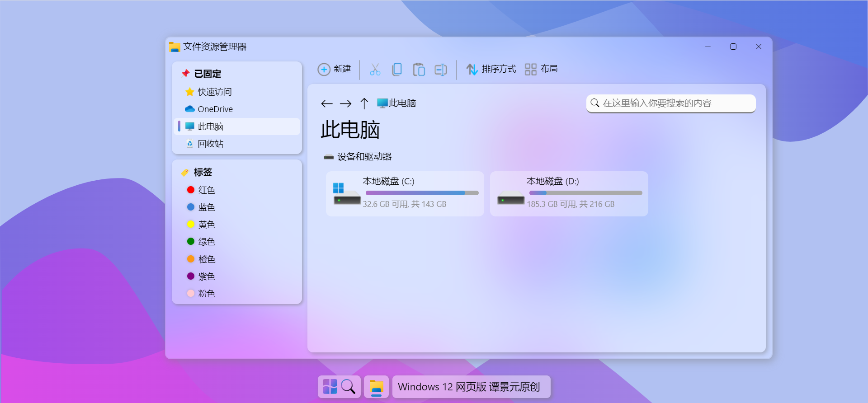Click the C: drive Windows disk icon
The width and height of the screenshot is (868, 403).
pos(347,194)
